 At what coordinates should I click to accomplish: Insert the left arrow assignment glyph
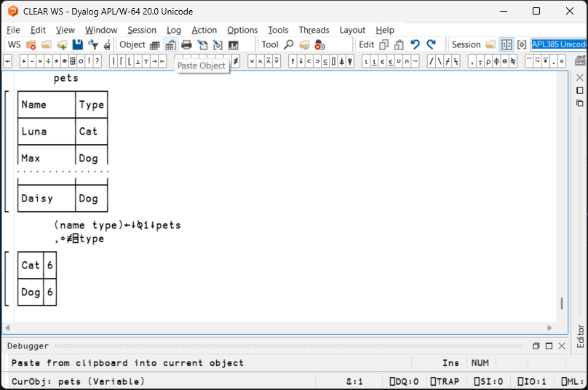8,61
